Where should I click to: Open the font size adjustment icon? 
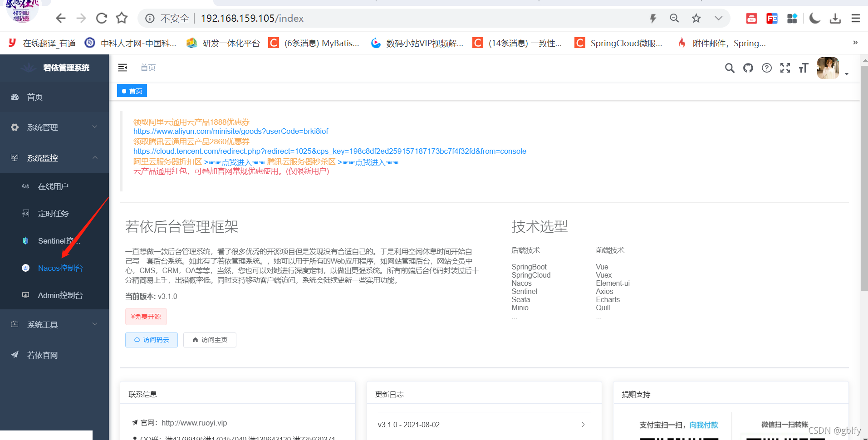pyautogui.click(x=803, y=68)
